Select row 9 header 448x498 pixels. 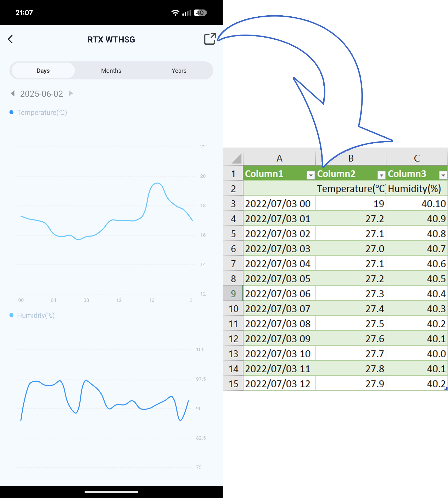pos(233,294)
